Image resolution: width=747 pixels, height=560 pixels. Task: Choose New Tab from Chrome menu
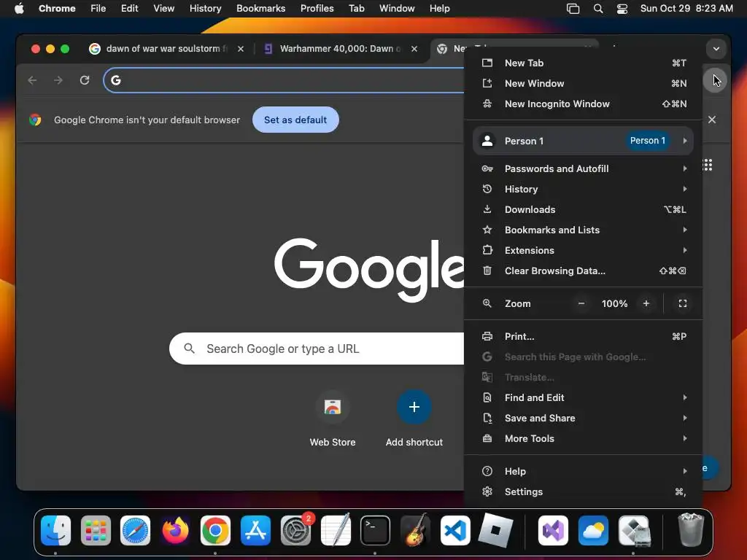(583, 63)
